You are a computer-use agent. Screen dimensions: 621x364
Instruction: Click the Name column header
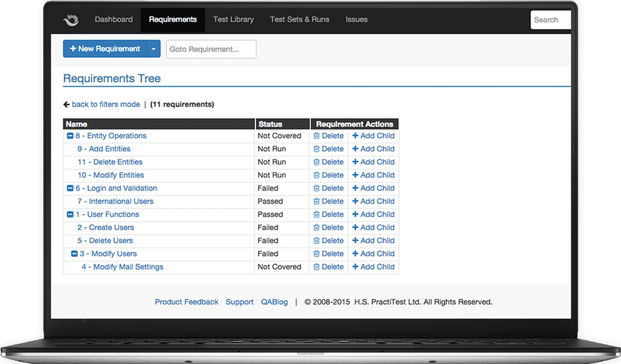[159, 124]
